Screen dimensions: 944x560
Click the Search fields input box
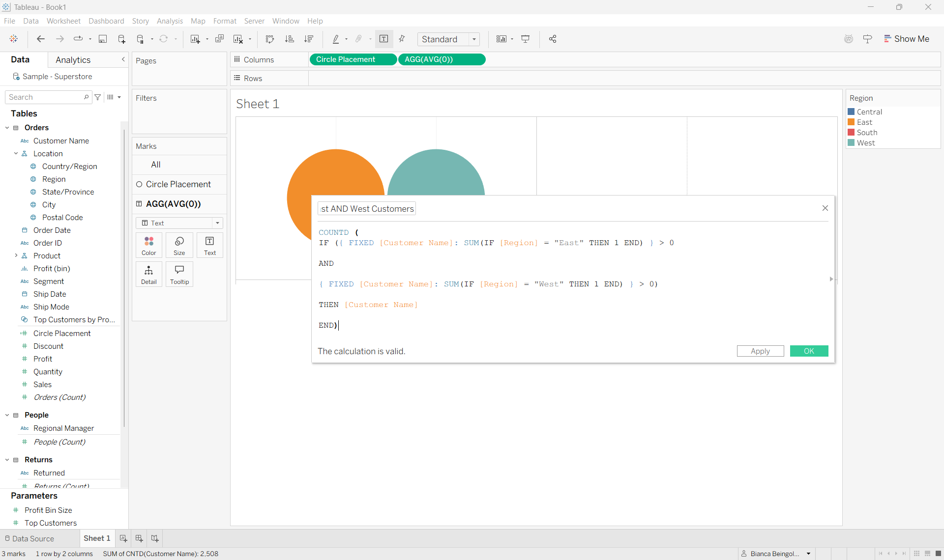click(x=48, y=97)
